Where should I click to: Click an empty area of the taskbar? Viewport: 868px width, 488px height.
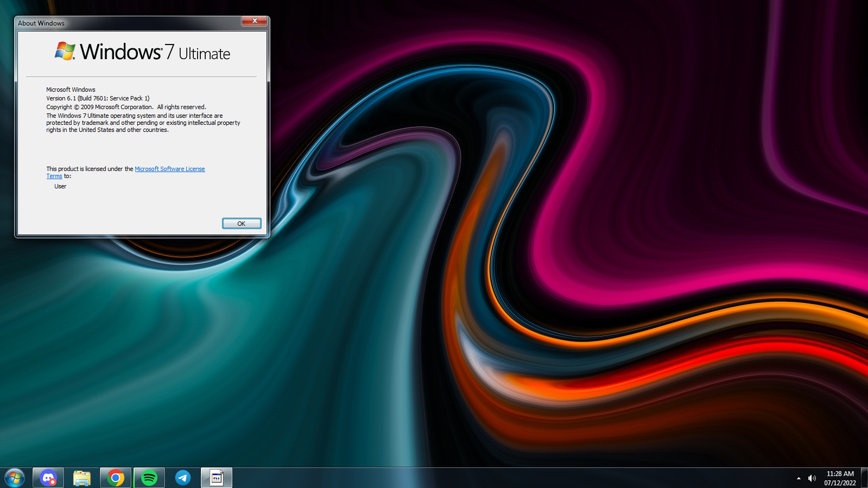pos(489,478)
